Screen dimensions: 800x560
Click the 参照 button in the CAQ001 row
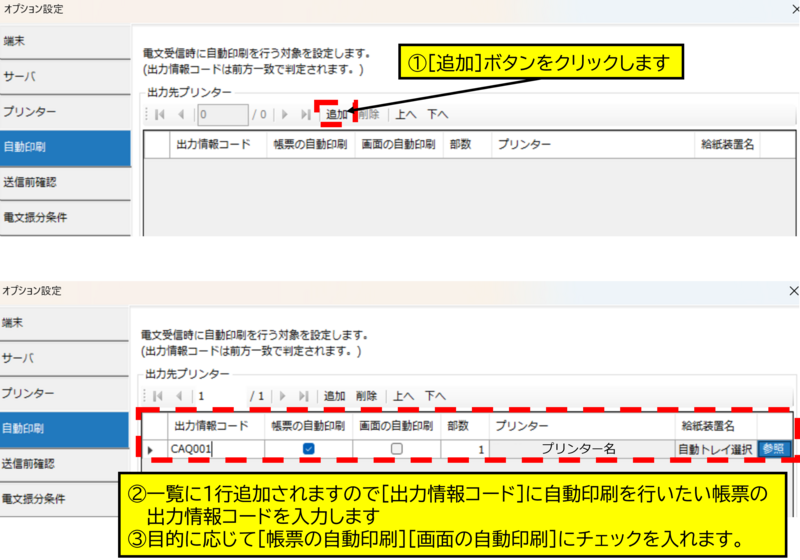pos(774,449)
